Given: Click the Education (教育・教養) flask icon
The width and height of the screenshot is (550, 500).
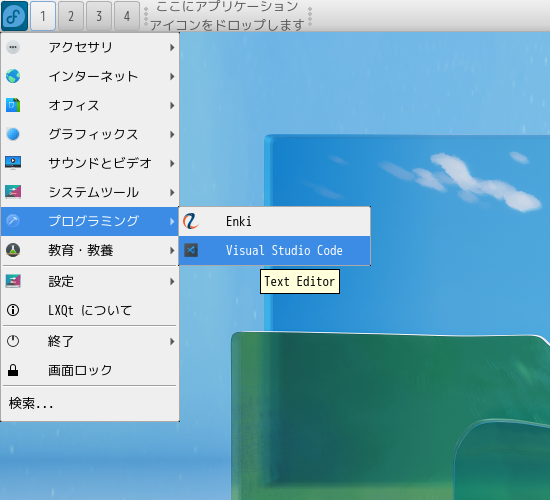Looking at the screenshot, I should tap(13, 250).
